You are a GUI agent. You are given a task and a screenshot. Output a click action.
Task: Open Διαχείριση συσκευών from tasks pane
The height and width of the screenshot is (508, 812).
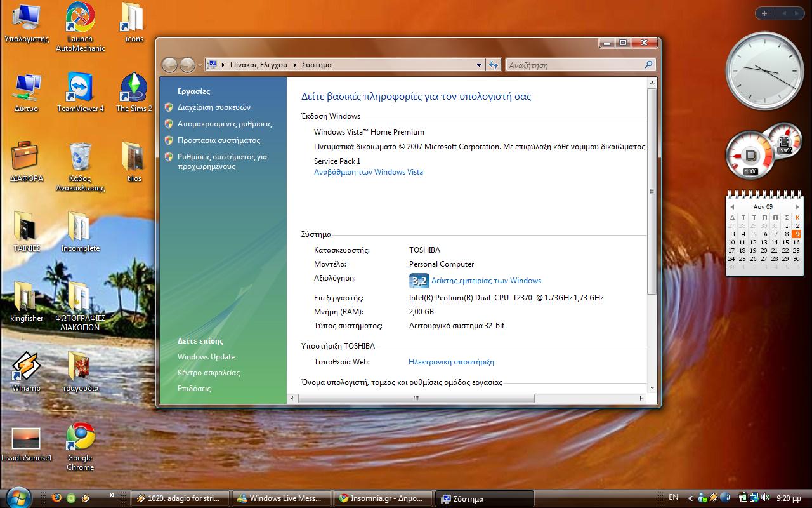click(214, 107)
